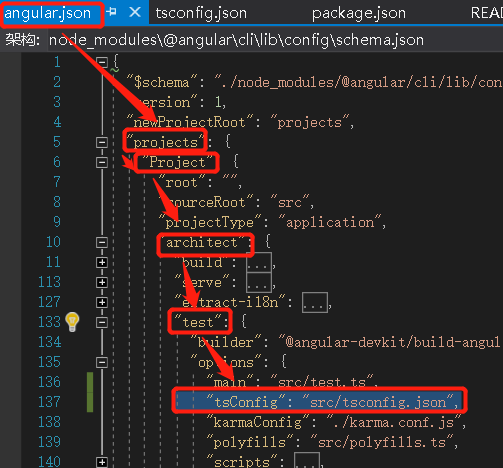Collapse the root object at line 1
The height and width of the screenshot is (468, 503).
(x=102, y=62)
